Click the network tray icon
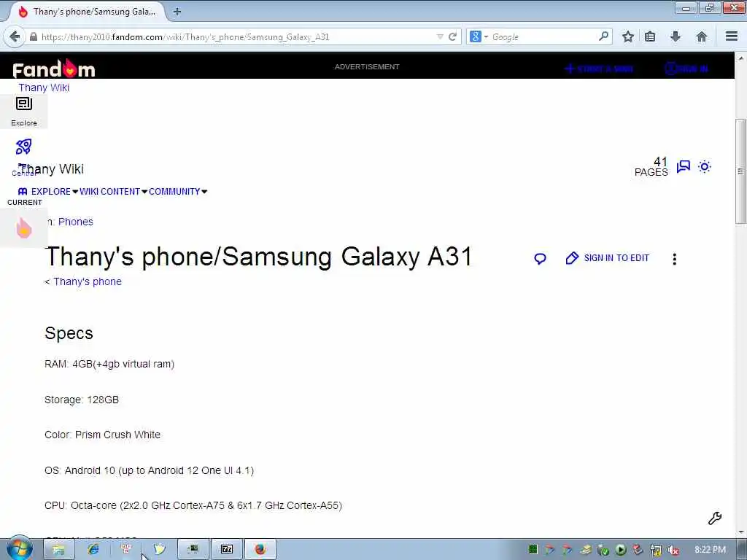Image resolution: width=747 pixels, height=560 pixels. [x=656, y=550]
